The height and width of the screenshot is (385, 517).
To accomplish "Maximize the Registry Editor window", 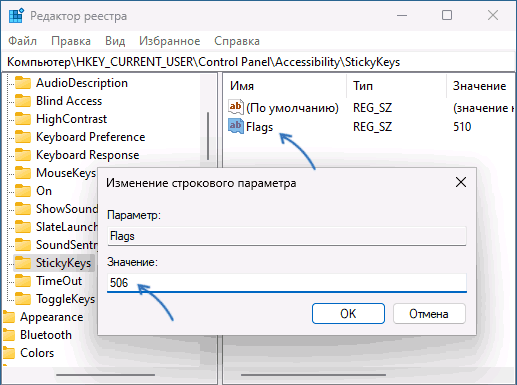I will pos(447,15).
